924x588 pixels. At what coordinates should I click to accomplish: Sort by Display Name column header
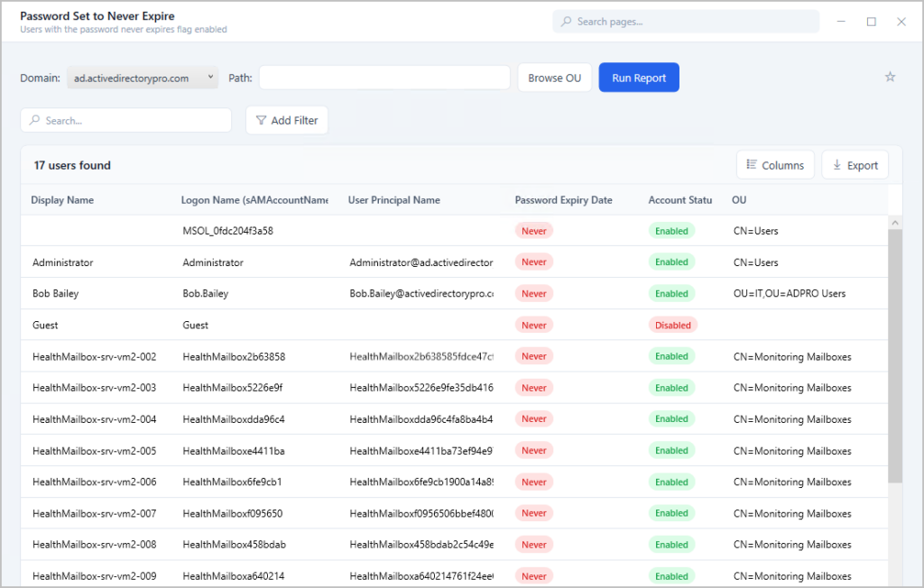[x=62, y=200]
